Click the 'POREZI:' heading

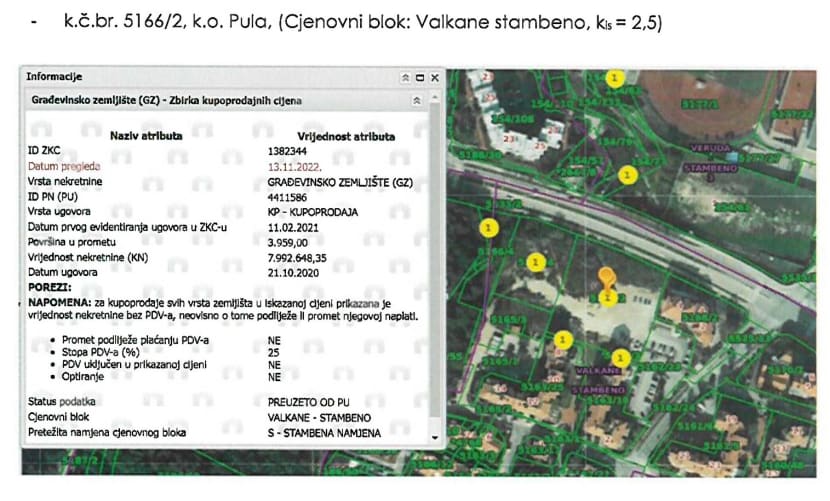point(49,288)
